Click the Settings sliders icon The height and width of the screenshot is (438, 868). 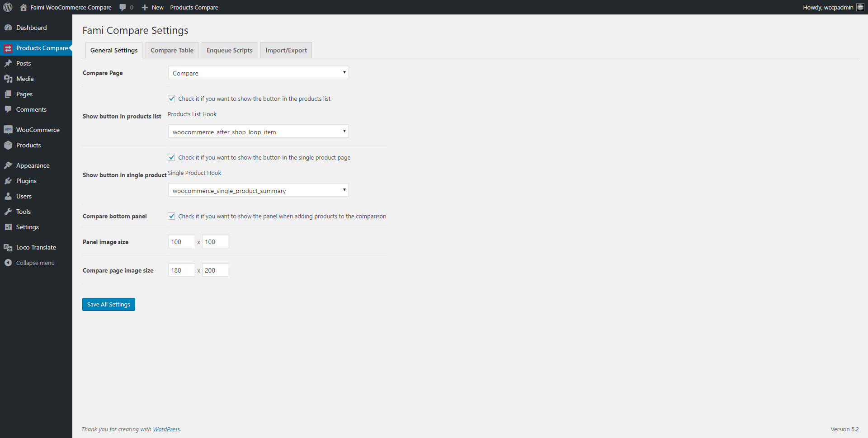(x=8, y=227)
